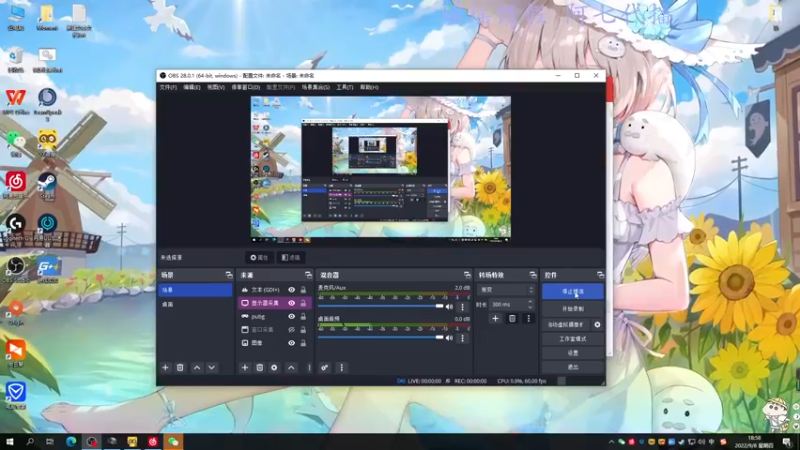This screenshot has height=450, width=800.
Task: Open Microsoft Edge from the taskbar
Action: pos(71,441)
